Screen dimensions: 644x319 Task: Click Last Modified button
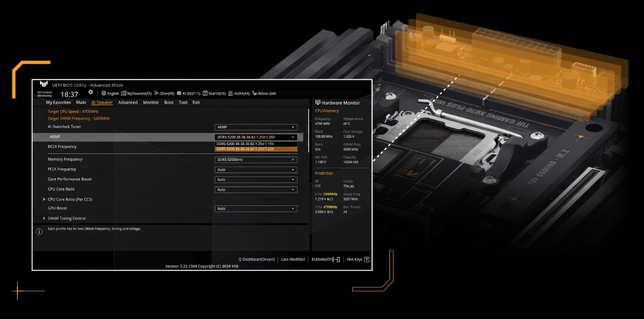293,259
